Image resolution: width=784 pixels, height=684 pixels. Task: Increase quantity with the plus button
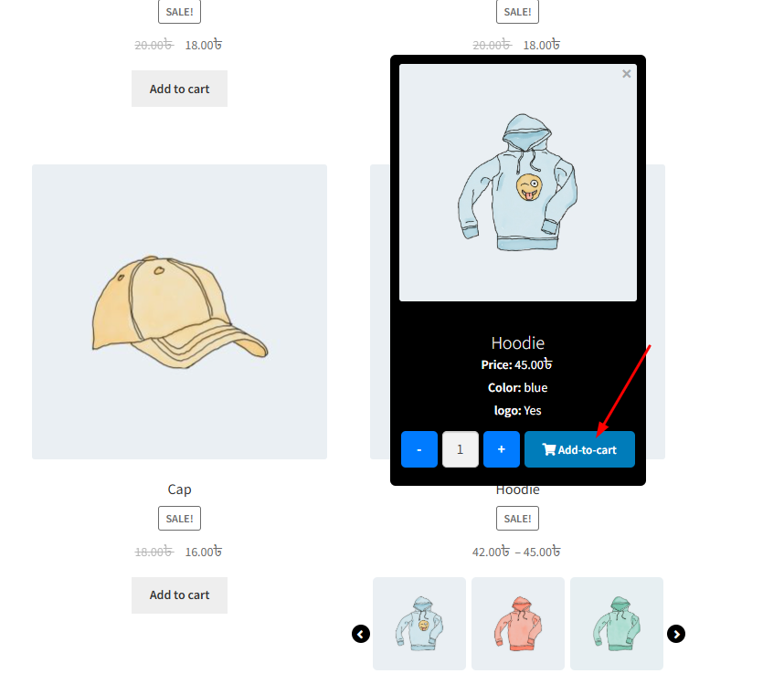tap(501, 449)
